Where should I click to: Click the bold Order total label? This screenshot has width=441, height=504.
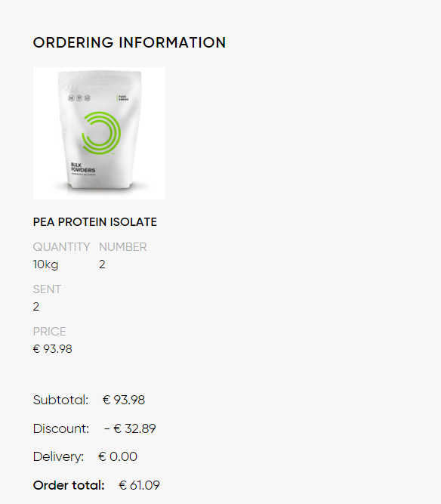pos(69,485)
